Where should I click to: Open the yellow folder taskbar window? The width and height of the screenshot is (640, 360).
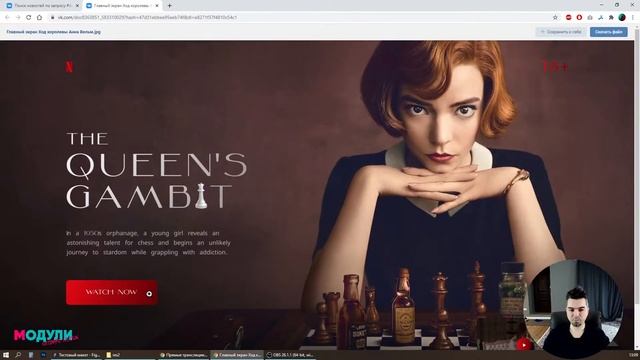click(131, 355)
